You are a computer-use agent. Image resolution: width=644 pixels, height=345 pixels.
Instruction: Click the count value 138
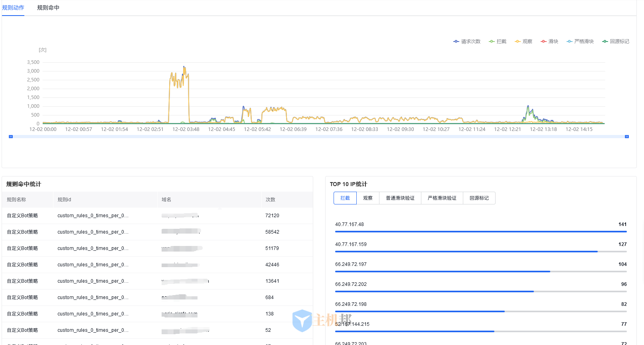click(x=269, y=314)
